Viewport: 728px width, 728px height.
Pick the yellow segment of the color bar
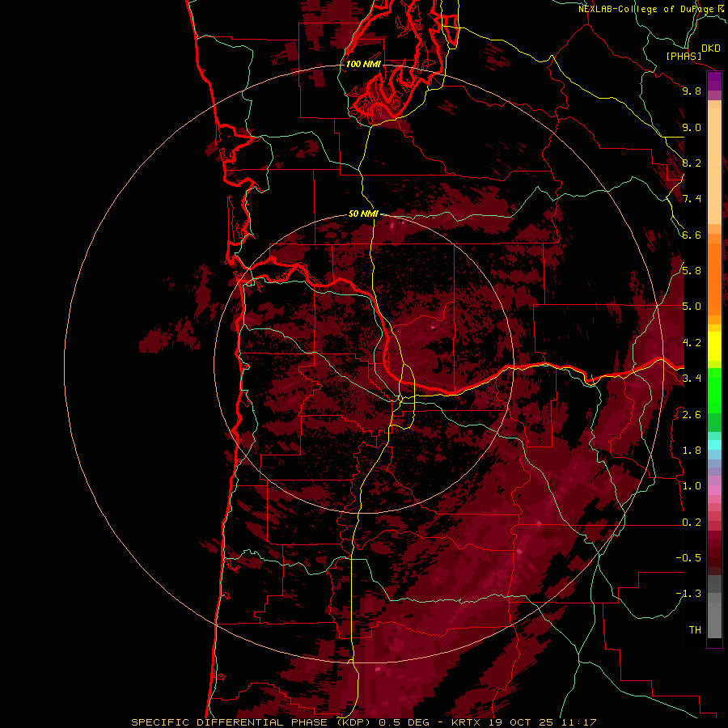tap(714, 346)
